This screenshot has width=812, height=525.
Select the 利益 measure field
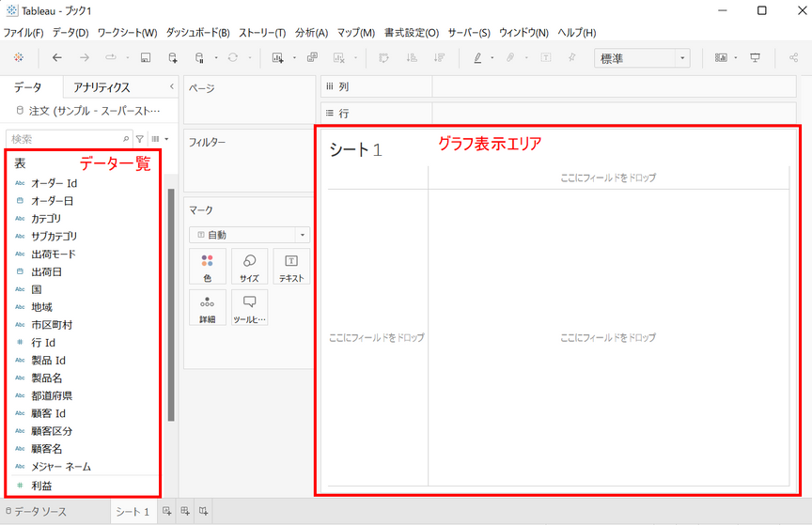point(41,486)
